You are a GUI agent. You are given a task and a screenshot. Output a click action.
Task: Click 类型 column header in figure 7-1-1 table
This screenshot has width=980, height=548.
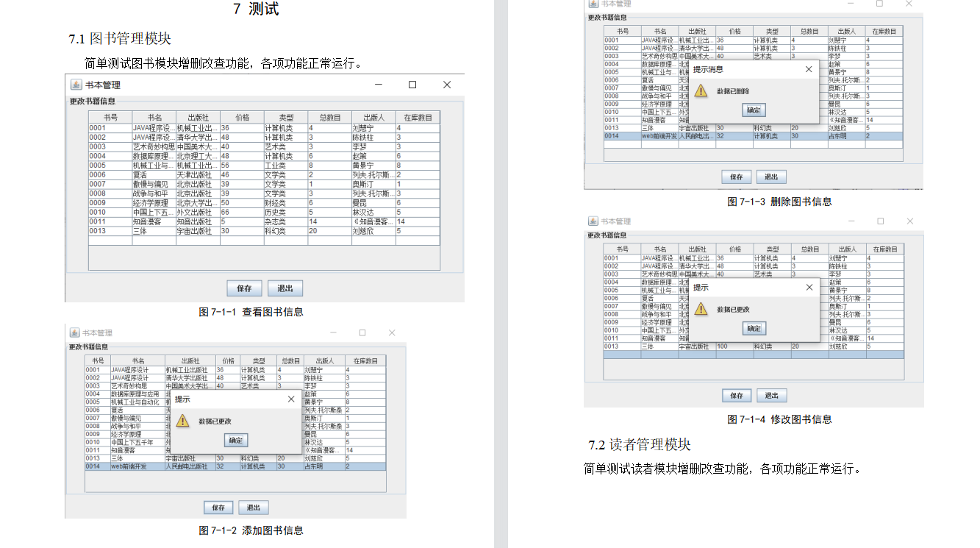286,117
